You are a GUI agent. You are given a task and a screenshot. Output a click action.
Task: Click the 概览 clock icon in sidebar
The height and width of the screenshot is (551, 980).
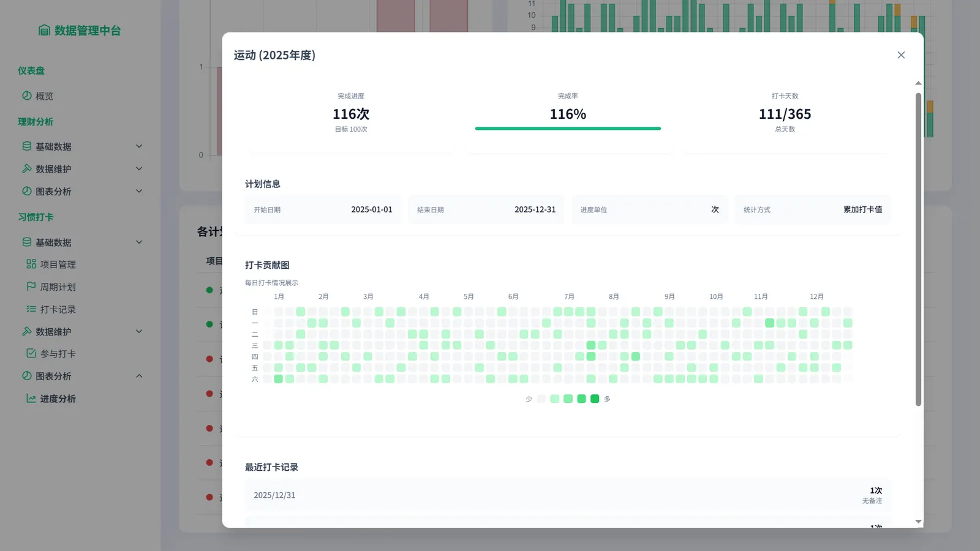click(x=27, y=96)
